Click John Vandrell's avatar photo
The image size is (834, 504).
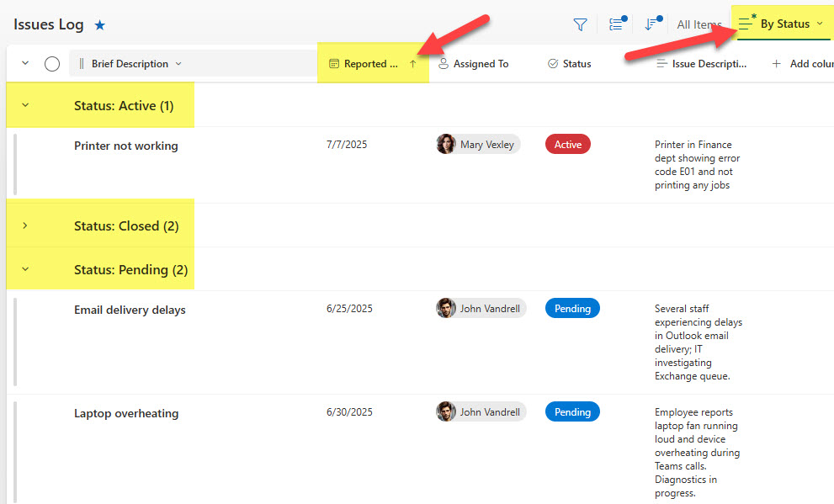[445, 308]
